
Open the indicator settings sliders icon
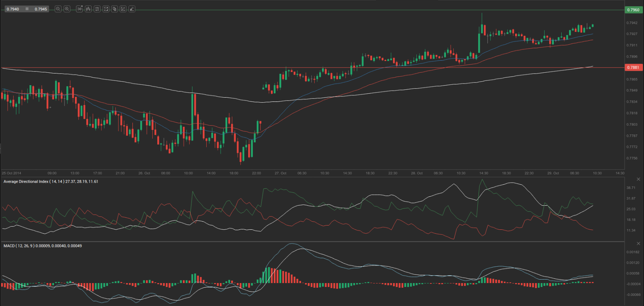(97, 9)
